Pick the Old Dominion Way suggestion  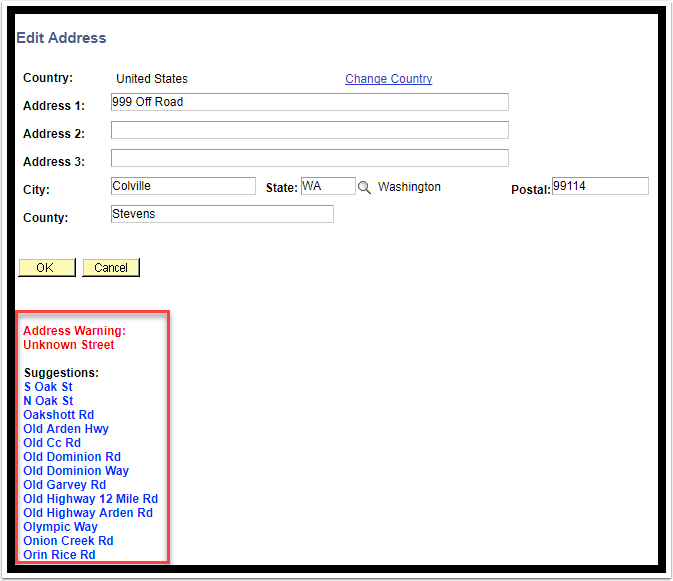click(76, 471)
